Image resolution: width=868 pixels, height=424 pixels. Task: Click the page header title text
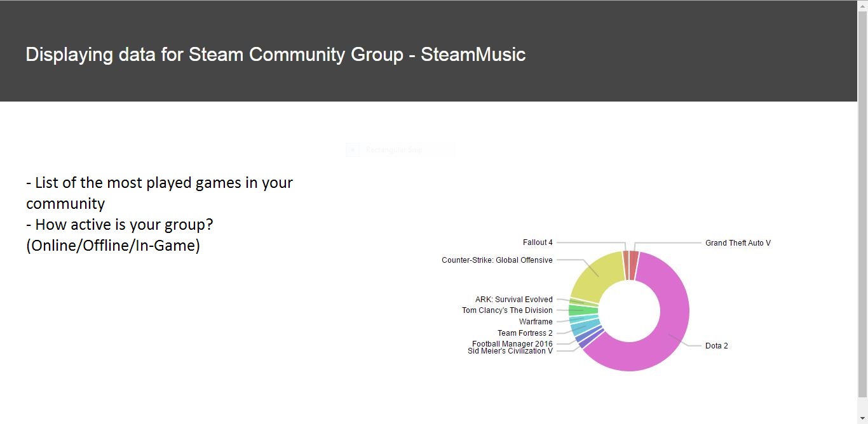pyautogui.click(x=276, y=55)
